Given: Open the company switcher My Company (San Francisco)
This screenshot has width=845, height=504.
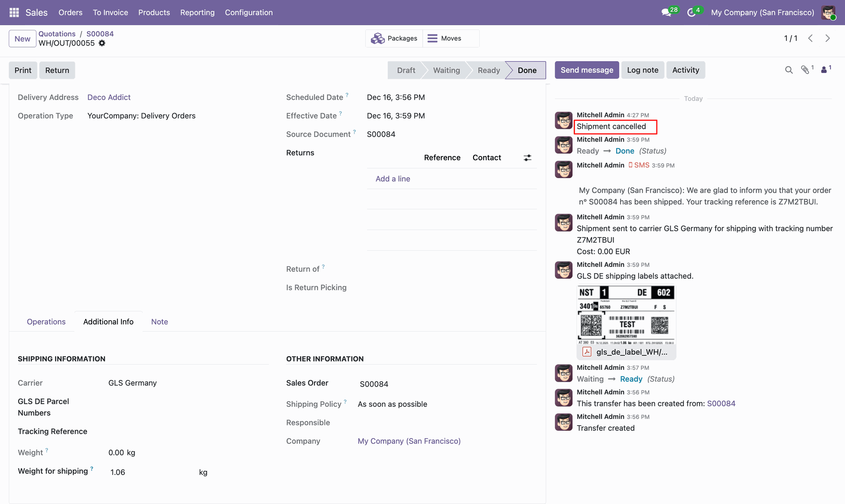Looking at the screenshot, I should click(x=762, y=12).
